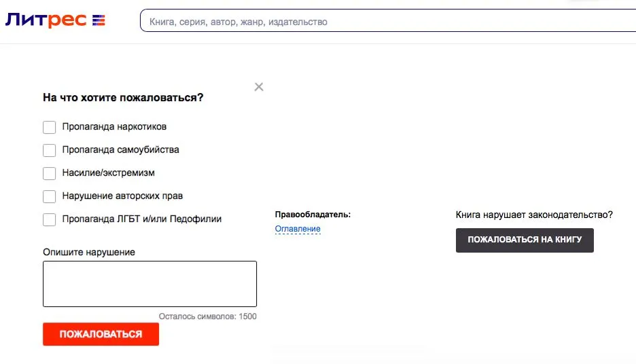
Task: Click the На что хотите пожаловаться? heading
Action: tap(123, 98)
